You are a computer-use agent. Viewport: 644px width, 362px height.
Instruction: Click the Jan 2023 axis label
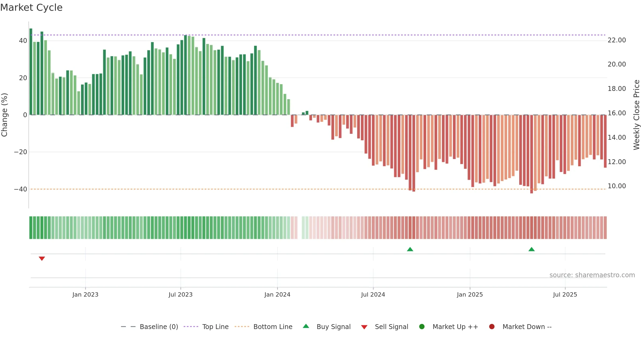85,295
